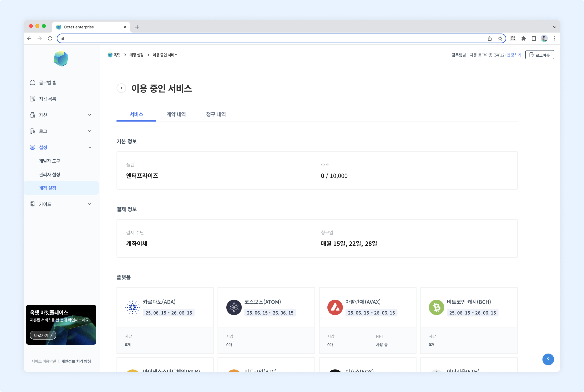Click the 로그아웃 button
584x392 pixels.
tap(540, 55)
